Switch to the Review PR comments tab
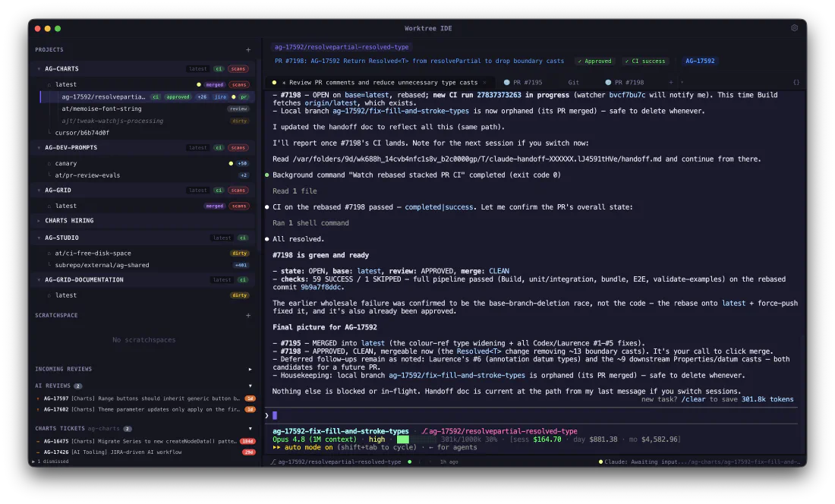835x504 pixels. click(380, 83)
